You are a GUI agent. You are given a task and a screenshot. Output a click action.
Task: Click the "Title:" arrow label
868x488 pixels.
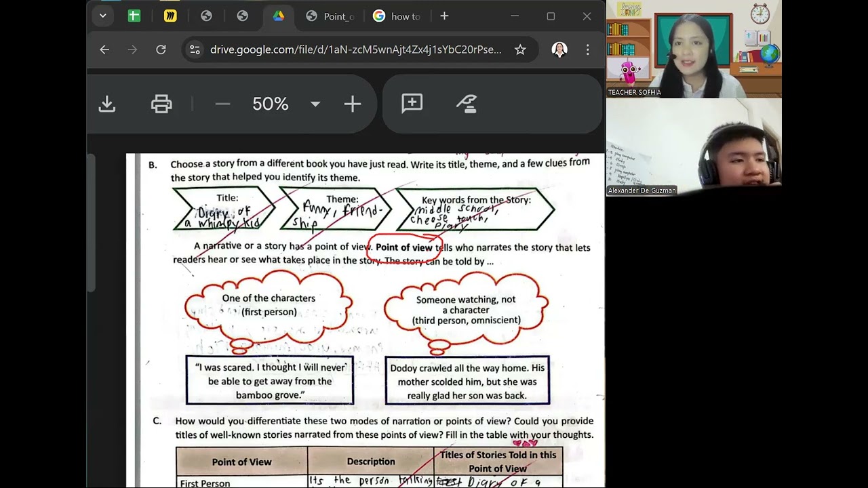(227, 198)
